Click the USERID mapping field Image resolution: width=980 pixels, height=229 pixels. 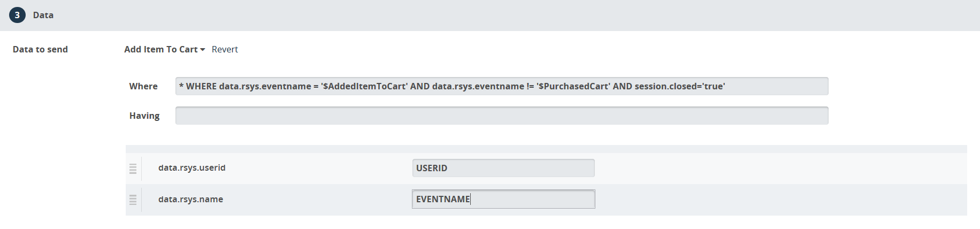503,168
